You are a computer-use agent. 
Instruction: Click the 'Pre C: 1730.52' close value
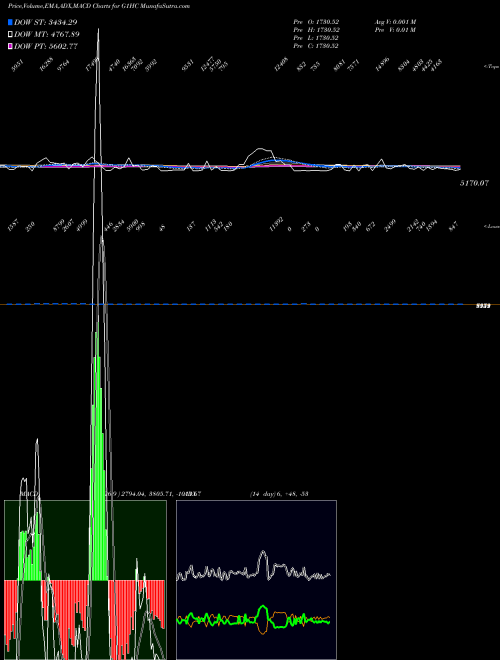pyautogui.click(x=316, y=46)
